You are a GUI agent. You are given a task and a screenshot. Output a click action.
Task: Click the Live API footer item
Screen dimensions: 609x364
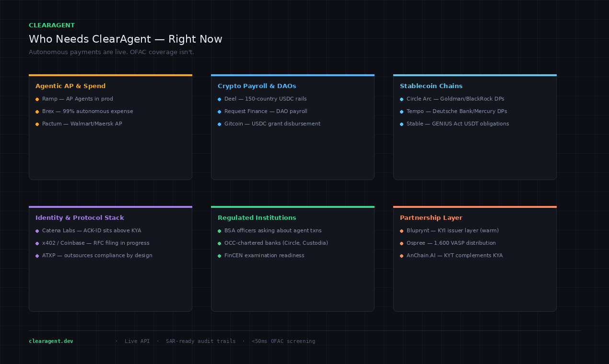click(x=137, y=341)
